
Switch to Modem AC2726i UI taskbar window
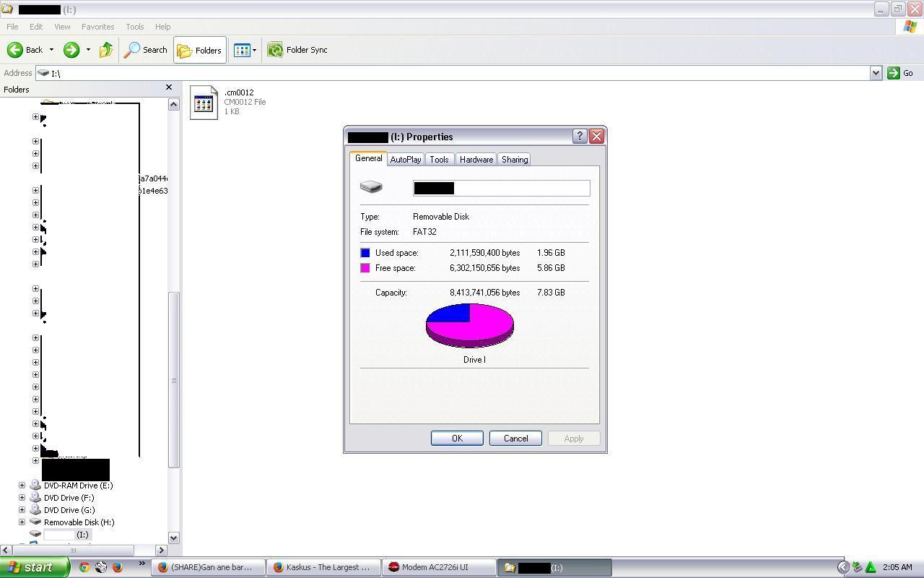439,567
